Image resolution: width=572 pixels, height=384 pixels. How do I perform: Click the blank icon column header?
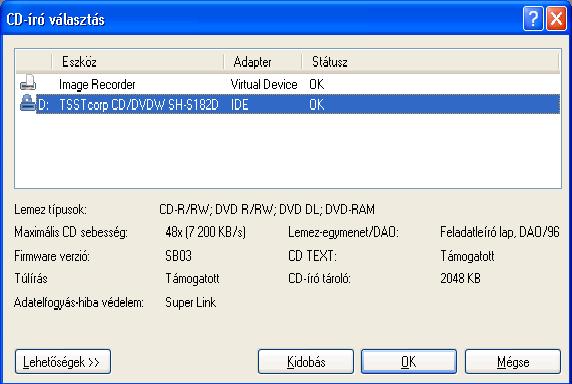(x=34, y=62)
